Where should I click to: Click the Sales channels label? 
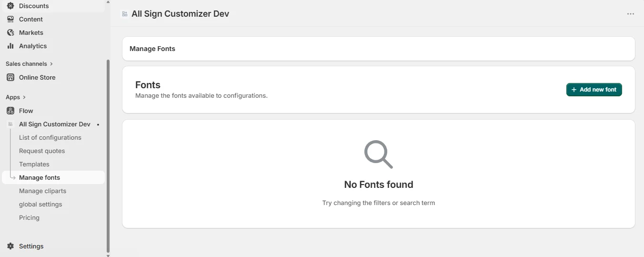point(26,64)
